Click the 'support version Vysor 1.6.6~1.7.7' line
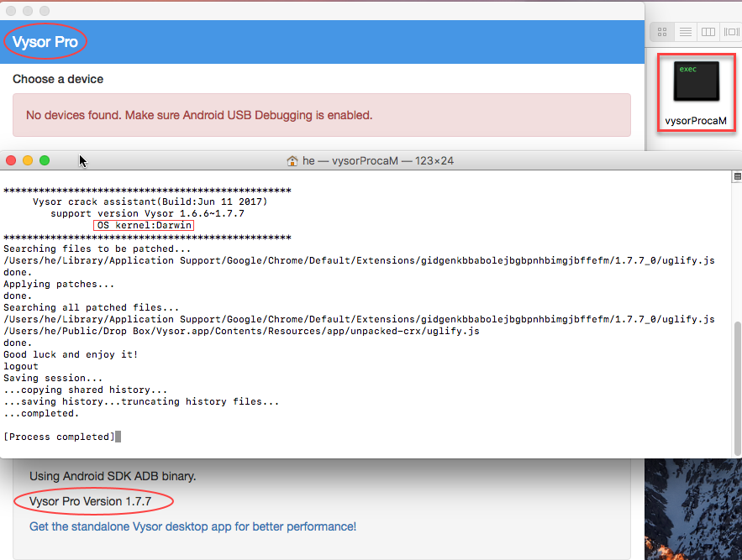Image resolution: width=742 pixels, height=560 pixels. click(148, 213)
